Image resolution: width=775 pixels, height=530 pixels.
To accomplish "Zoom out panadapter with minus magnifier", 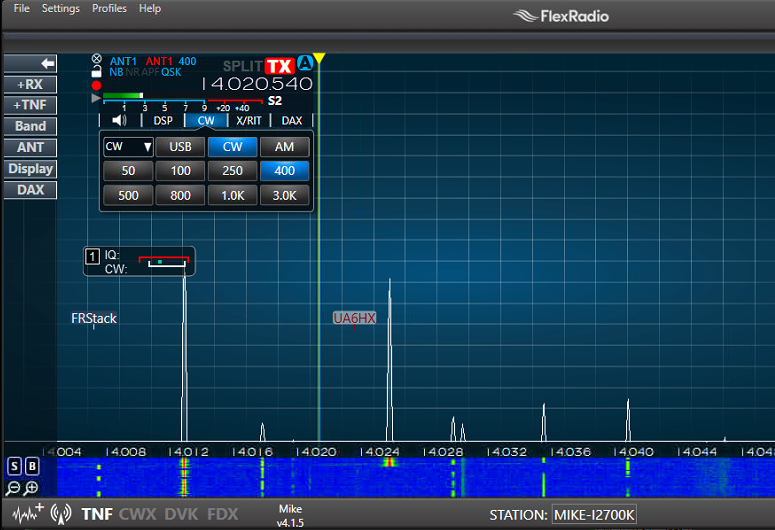I will coord(13,488).
